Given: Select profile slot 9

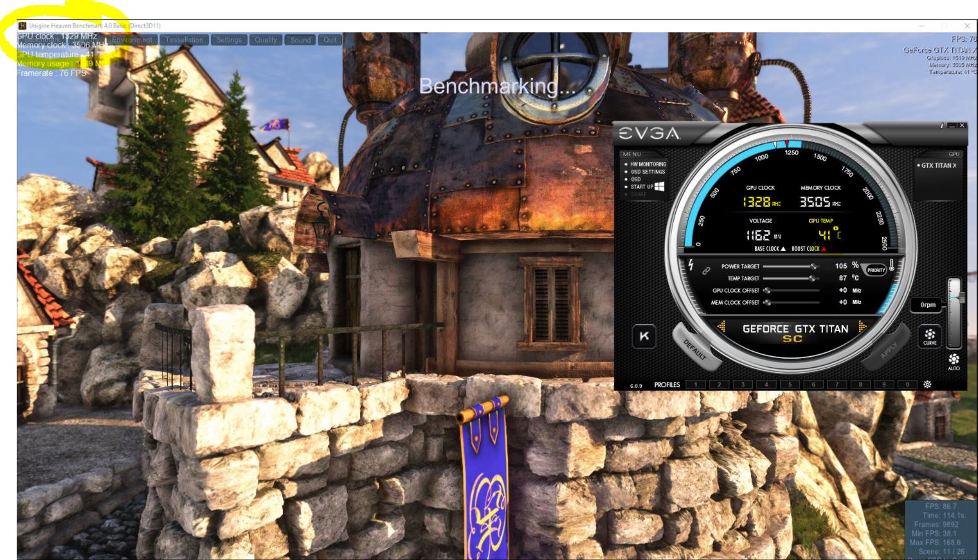Looking at the screenshot, I should click(x=884, y=384).
